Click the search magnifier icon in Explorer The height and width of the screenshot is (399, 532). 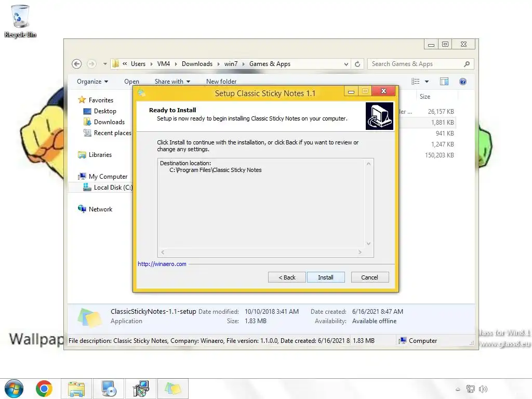tap(467, 64)
